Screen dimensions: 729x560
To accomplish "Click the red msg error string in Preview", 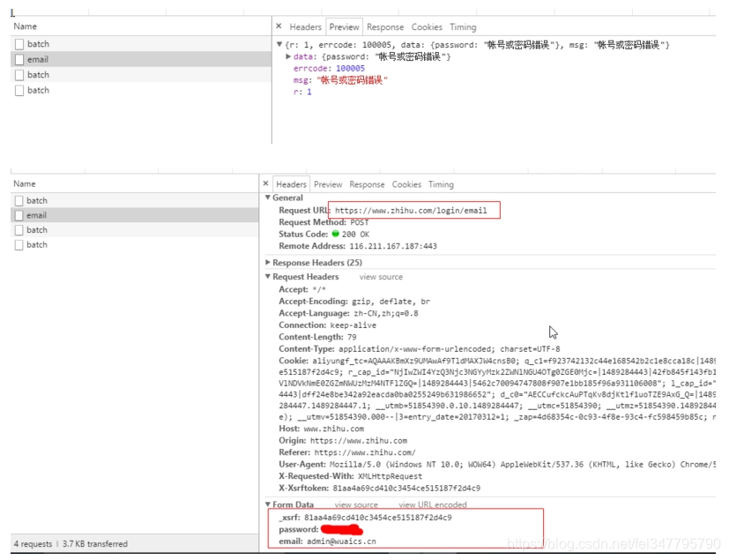I will [352, 80].
